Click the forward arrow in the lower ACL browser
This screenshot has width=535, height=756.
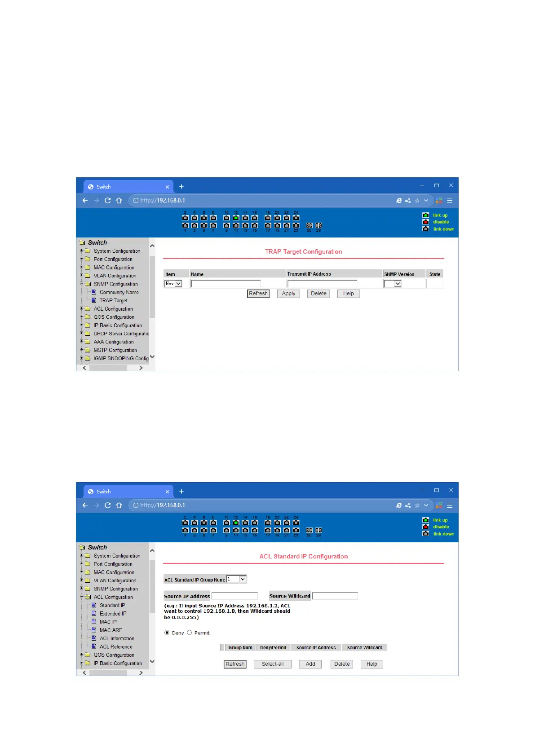coord(96,505)
